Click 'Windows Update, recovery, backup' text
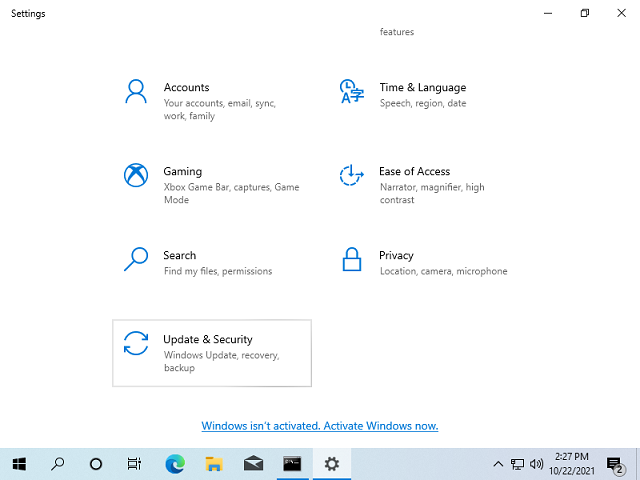 click(x=221, y=361)
